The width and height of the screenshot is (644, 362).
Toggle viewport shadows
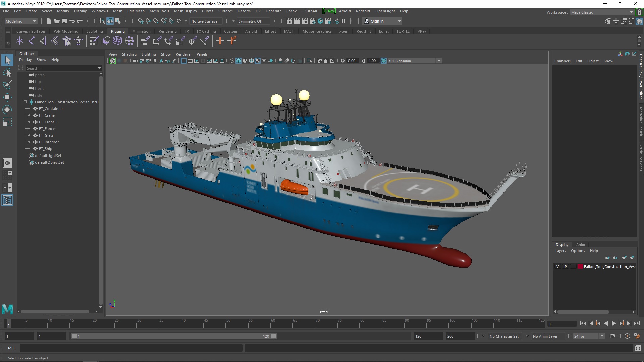270,61
